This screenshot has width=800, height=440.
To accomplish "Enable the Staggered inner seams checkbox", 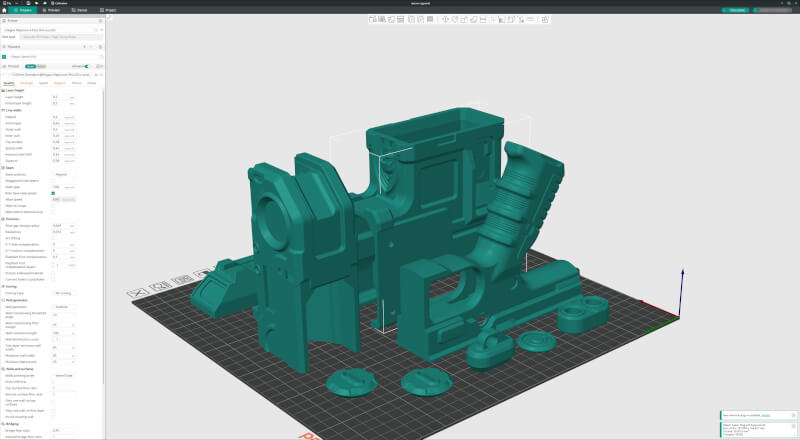I will (53, 180).
